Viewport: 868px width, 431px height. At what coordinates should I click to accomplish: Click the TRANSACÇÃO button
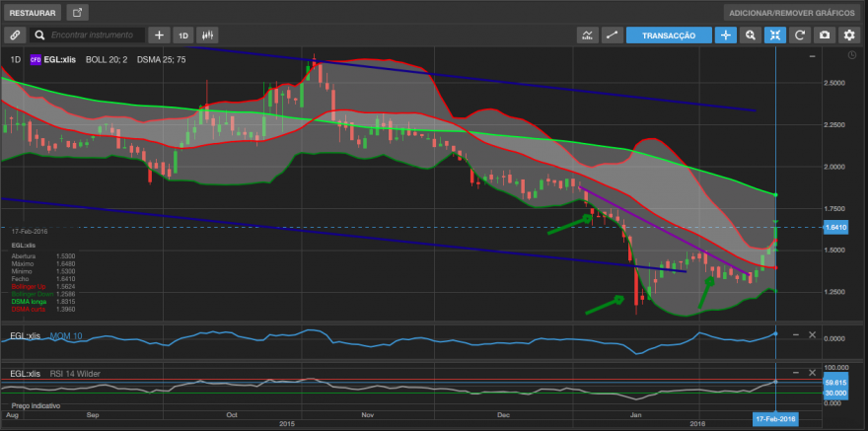tap(669, 35)
